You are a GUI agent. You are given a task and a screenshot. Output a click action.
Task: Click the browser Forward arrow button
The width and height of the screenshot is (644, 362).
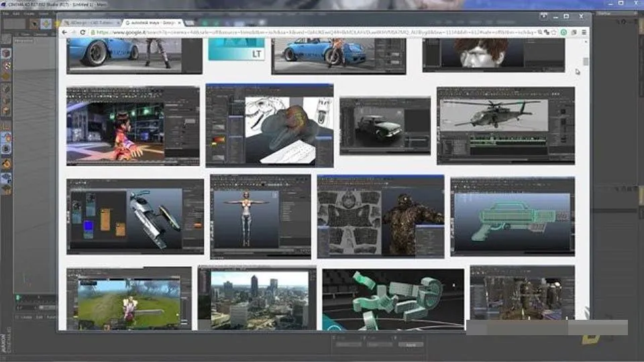pos(74,32)
